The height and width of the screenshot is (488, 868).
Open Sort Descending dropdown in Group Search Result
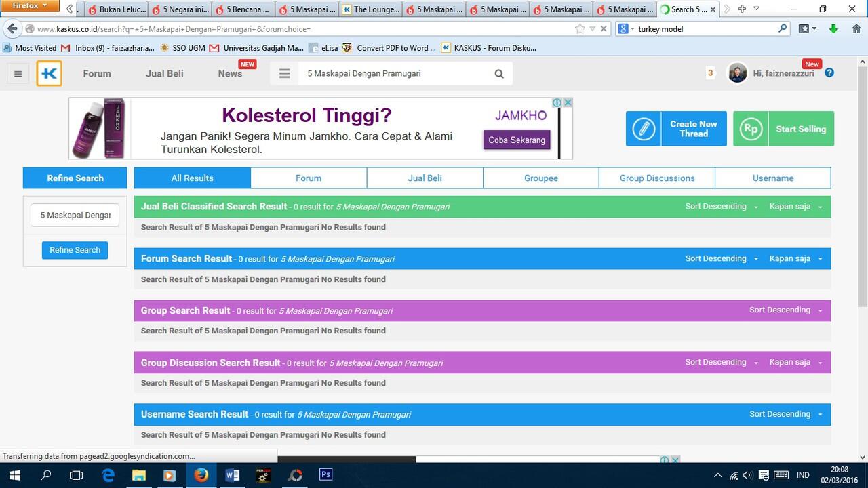pyautogui.click(x=786, y=310)
